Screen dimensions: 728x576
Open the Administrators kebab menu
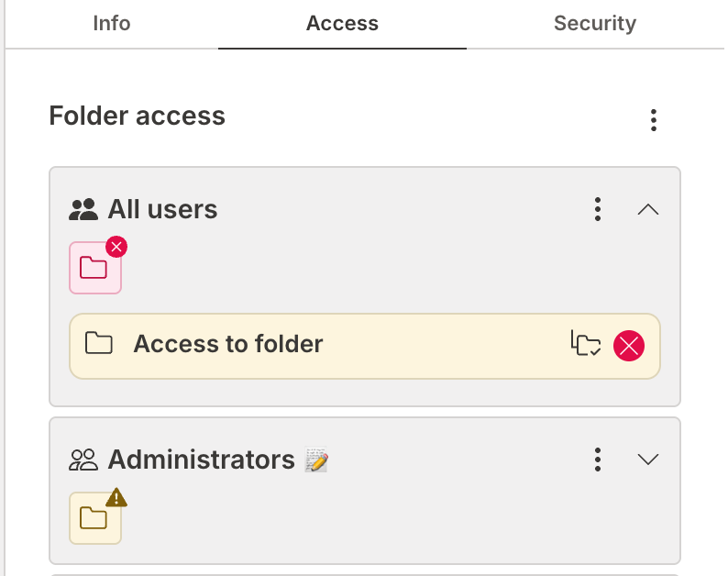point(597,459)
